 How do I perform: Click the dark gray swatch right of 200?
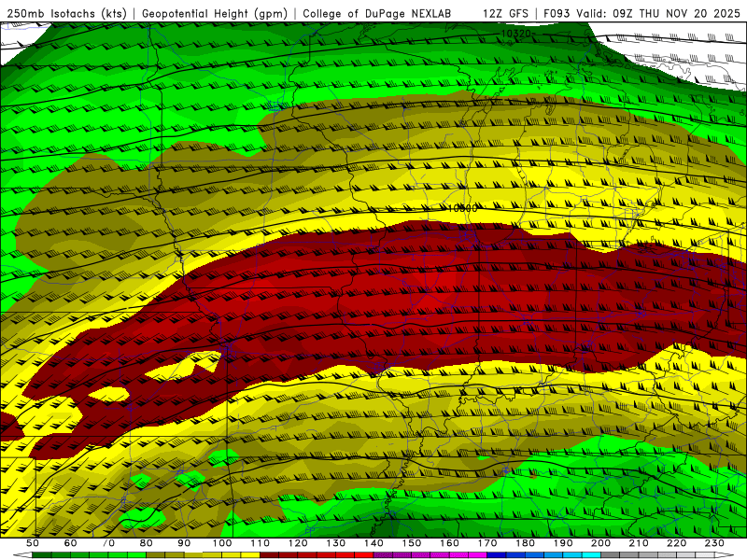(611, 555)
